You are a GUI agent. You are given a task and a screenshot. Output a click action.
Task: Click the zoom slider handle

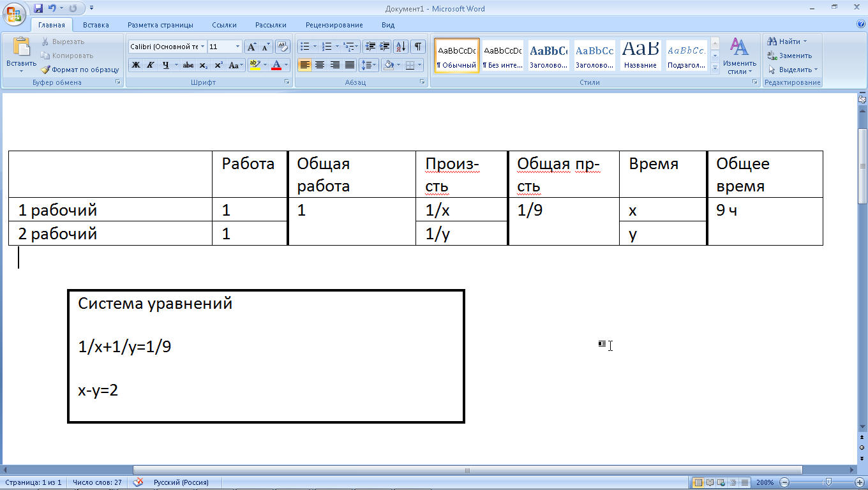click(x=828, y=482)
